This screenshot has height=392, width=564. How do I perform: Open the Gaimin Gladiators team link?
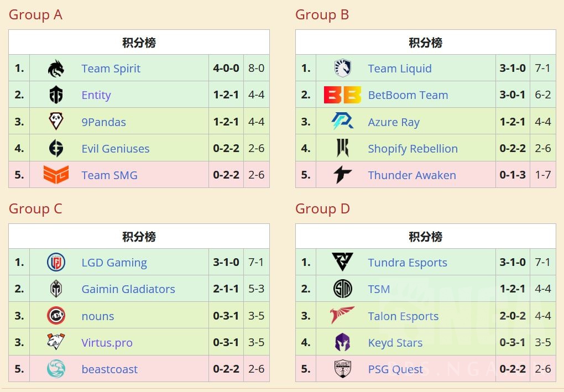coord(128,289)
